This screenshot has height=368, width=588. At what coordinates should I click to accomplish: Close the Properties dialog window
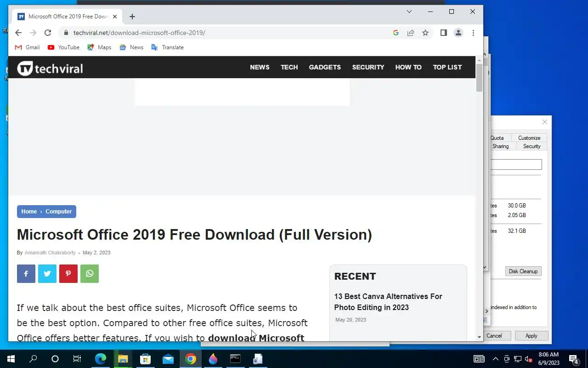(545, 122)
